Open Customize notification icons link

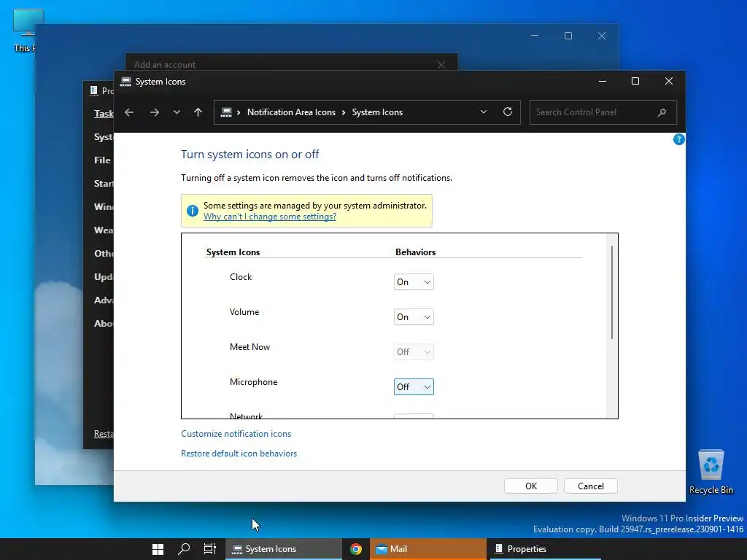(236, 434)
